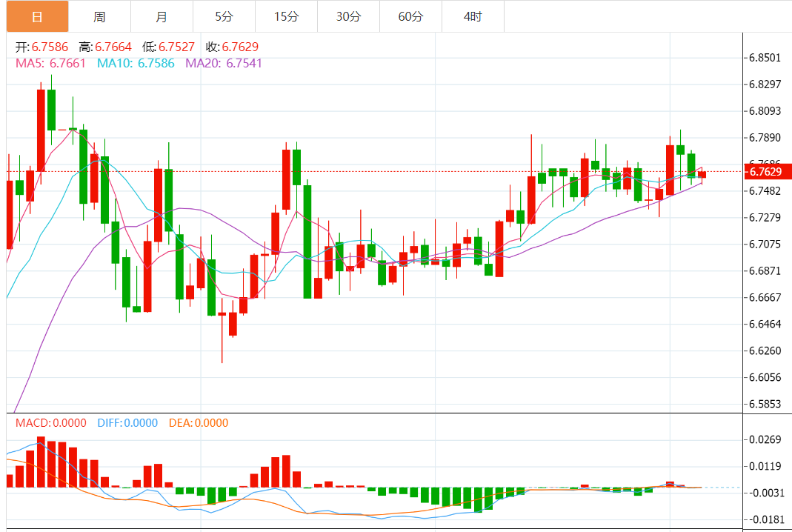Click the DIFF:0.0000 indicator label
The height and width of the screenshot is (532, 792).
(x=127, y=423)
